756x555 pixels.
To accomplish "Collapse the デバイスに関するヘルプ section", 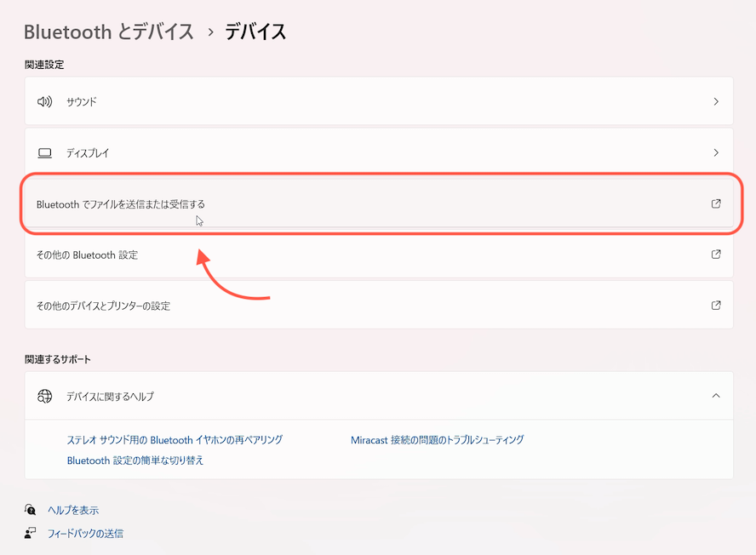I will (x=716, y=396).
